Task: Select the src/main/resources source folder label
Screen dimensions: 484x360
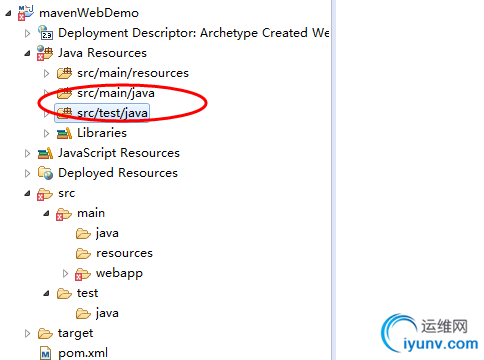Action: (x=133, y=73)
